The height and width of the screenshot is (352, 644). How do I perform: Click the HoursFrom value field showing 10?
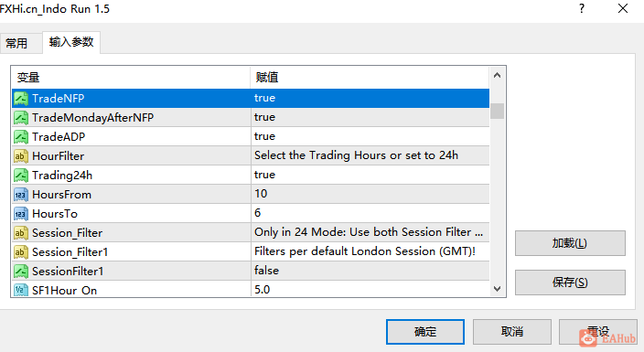click(x=370, y=194)
